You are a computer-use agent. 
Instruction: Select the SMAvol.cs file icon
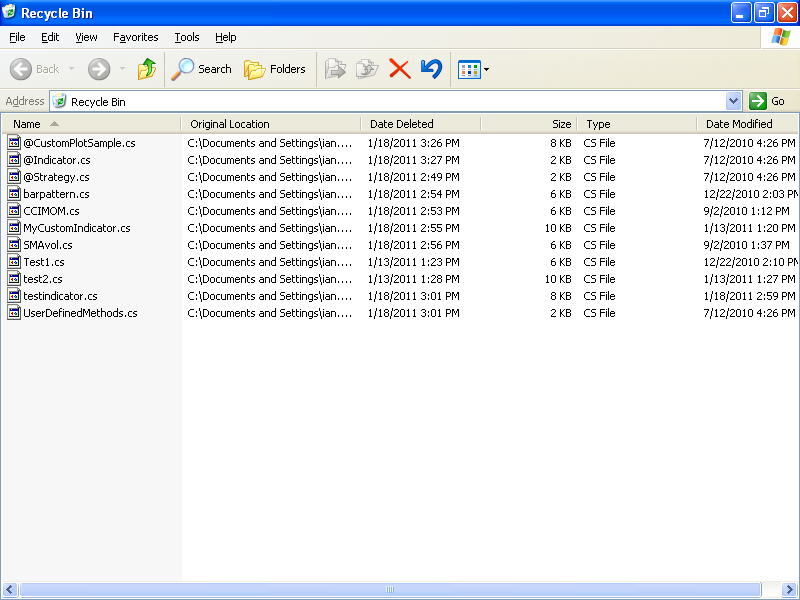tap(14, 245)
